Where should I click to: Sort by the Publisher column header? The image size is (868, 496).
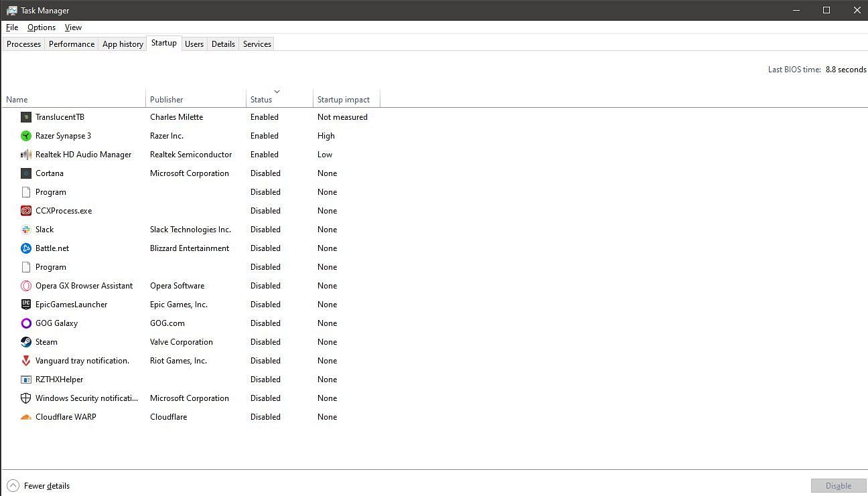point(196,99)
